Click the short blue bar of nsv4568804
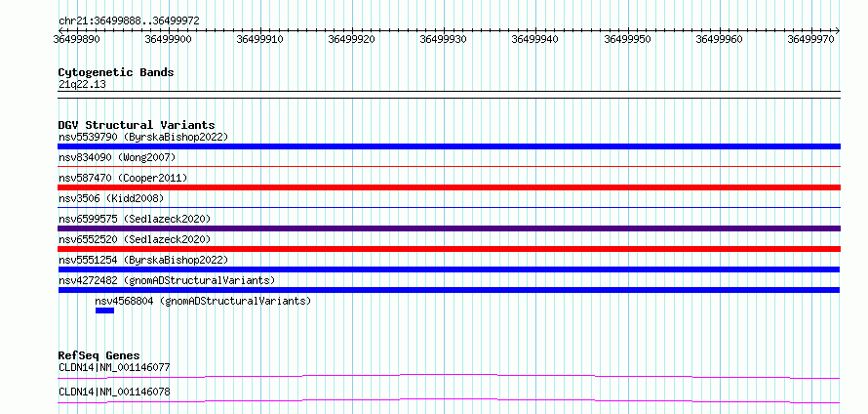The height and width of the screenshot is (414, 868). [x=104, y=310]
